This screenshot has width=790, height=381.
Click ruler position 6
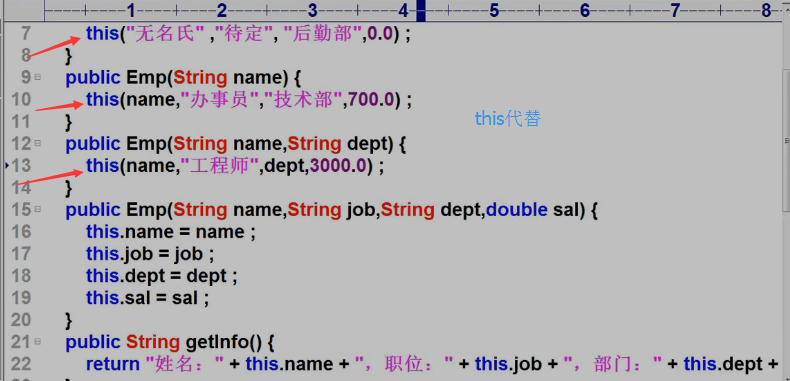(x=584, y=10)
